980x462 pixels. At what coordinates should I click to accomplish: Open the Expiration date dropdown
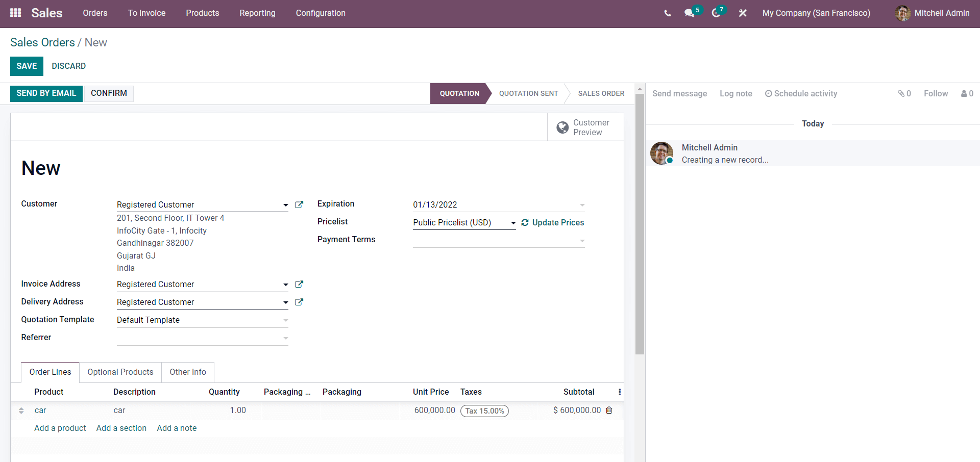pos(582,205)
